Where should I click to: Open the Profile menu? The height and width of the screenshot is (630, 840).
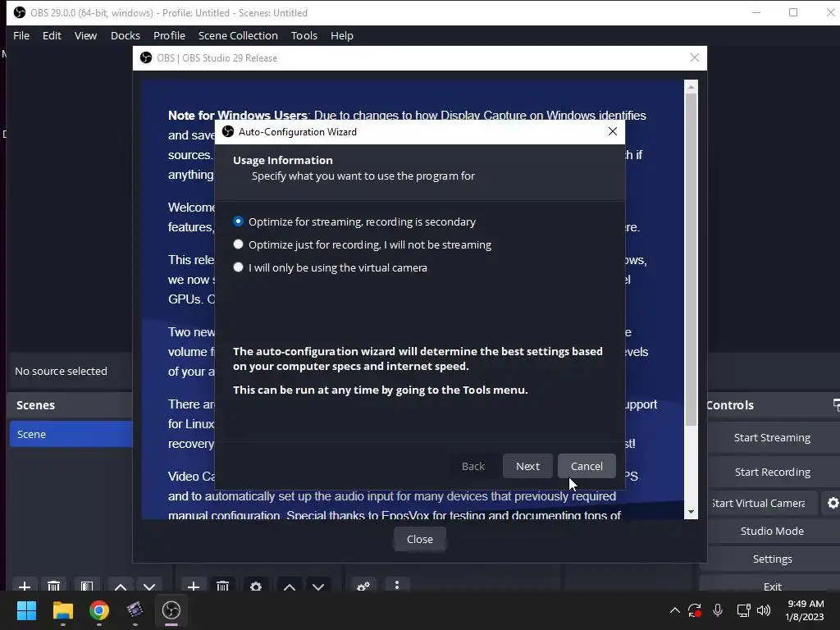tap(169, 35)
